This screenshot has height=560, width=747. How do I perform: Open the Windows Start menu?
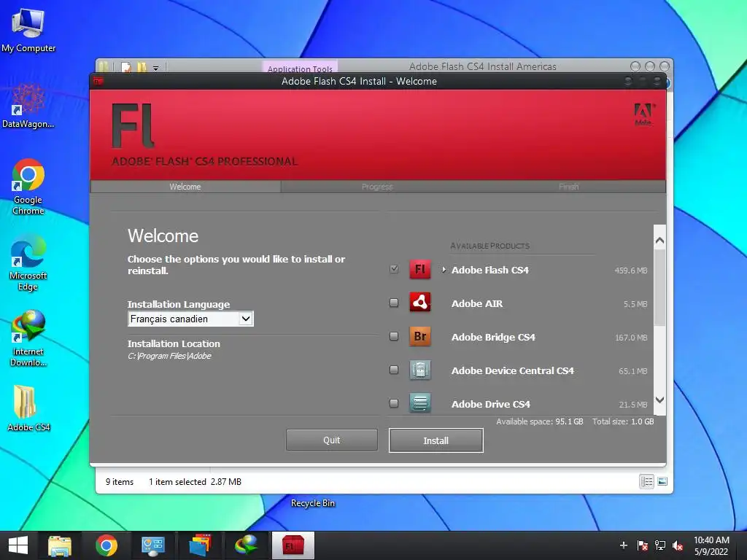18,545
